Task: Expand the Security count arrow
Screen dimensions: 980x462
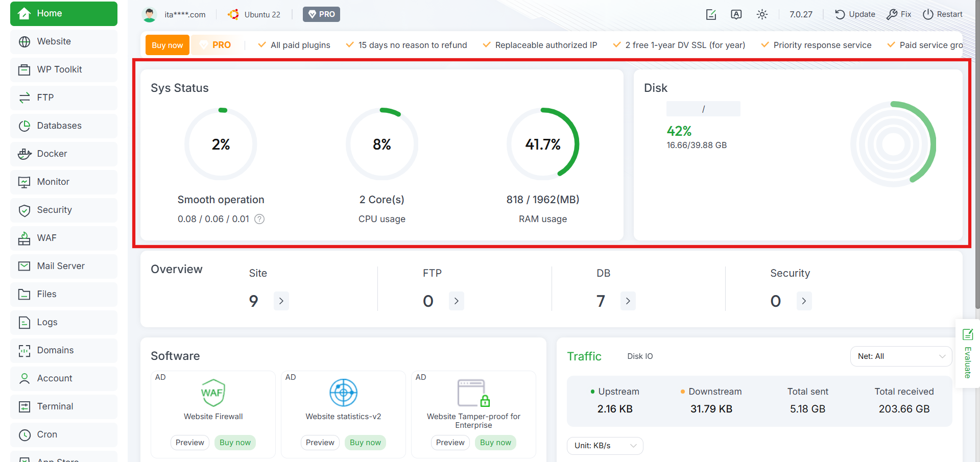Action: click(804, 301)
